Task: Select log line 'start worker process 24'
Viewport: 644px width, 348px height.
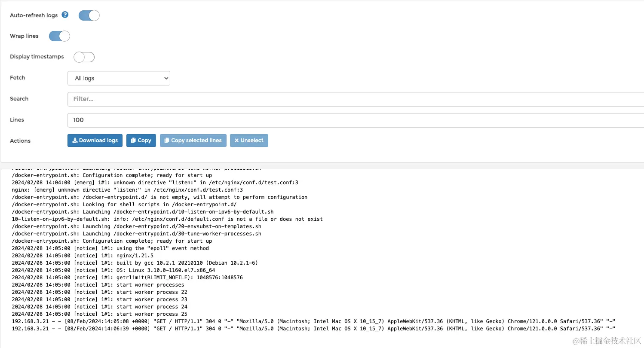Action: pos(99,307)
